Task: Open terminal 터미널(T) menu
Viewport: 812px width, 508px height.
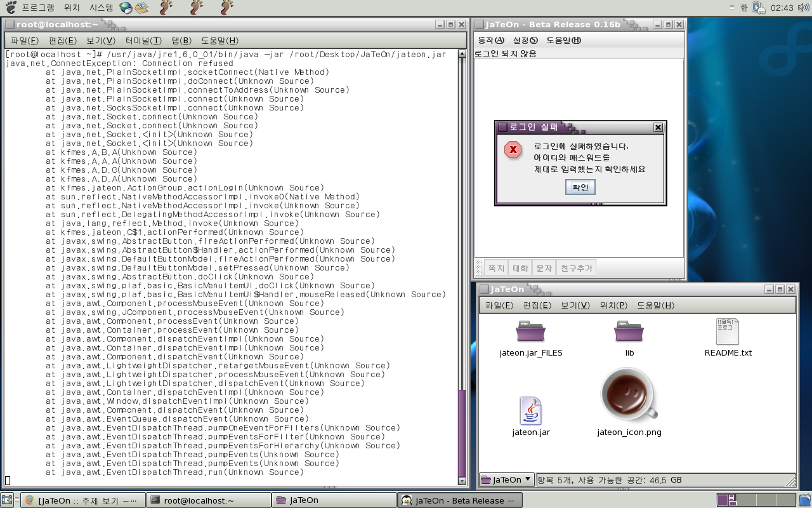Action: [143, 41]
